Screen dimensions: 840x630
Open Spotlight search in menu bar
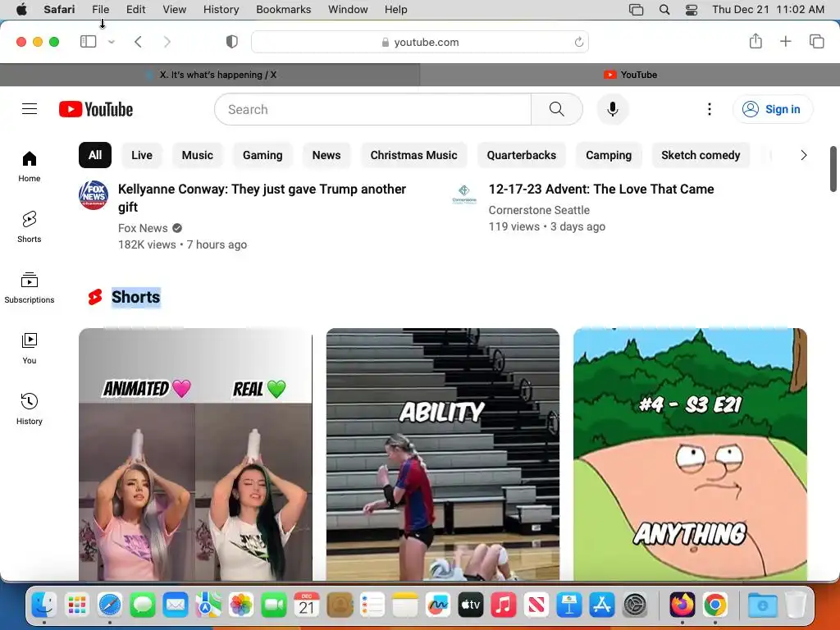pos(664,10)
